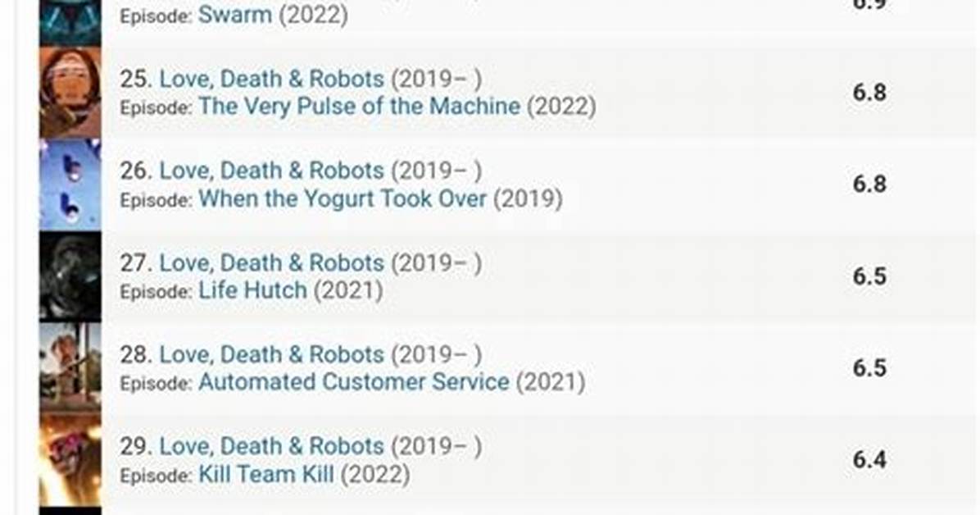Open The Very Pulse of the Machine episode
Screen dimensions: 980x515
360,107
